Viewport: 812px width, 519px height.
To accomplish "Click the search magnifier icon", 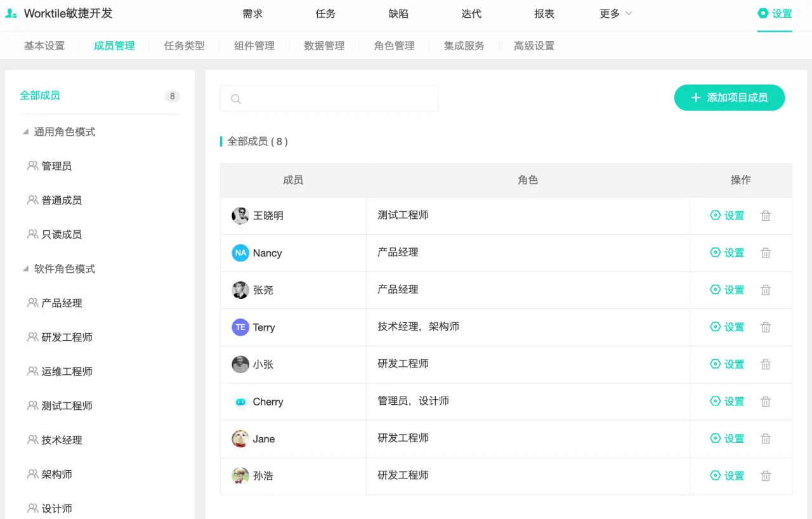I will coord(236,99).
